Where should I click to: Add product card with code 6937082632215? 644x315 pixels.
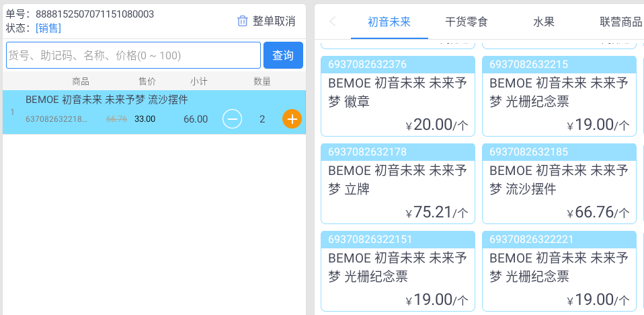(559, 96)
